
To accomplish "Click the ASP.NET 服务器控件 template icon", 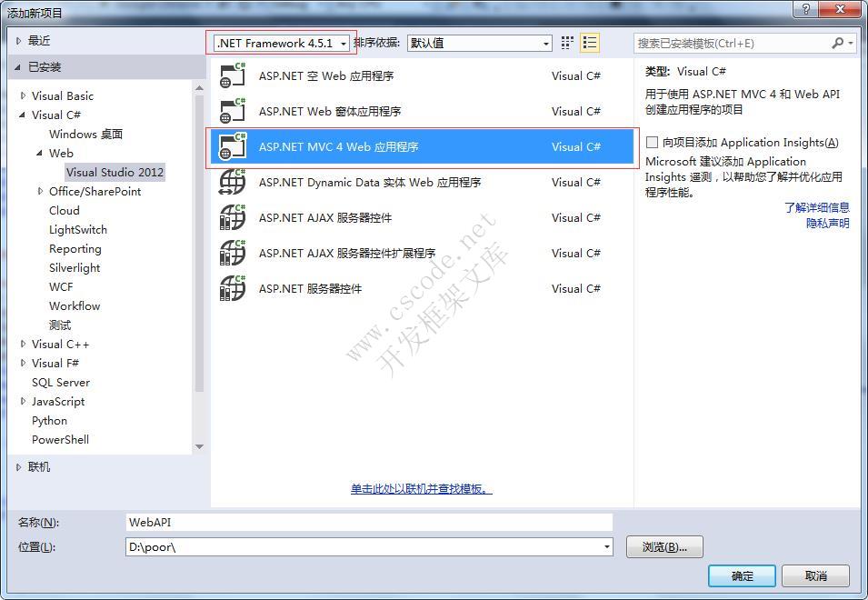I will pos(233,288).
